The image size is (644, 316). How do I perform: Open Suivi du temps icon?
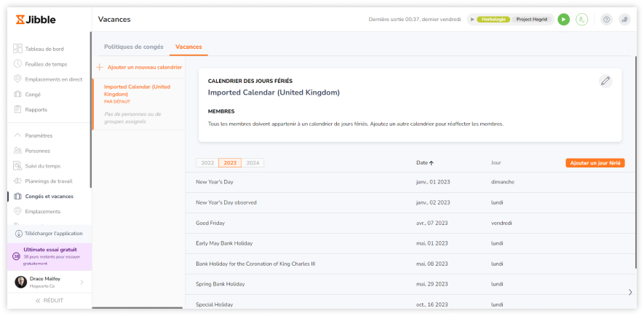pyautogui.click(x=17, y=165)
